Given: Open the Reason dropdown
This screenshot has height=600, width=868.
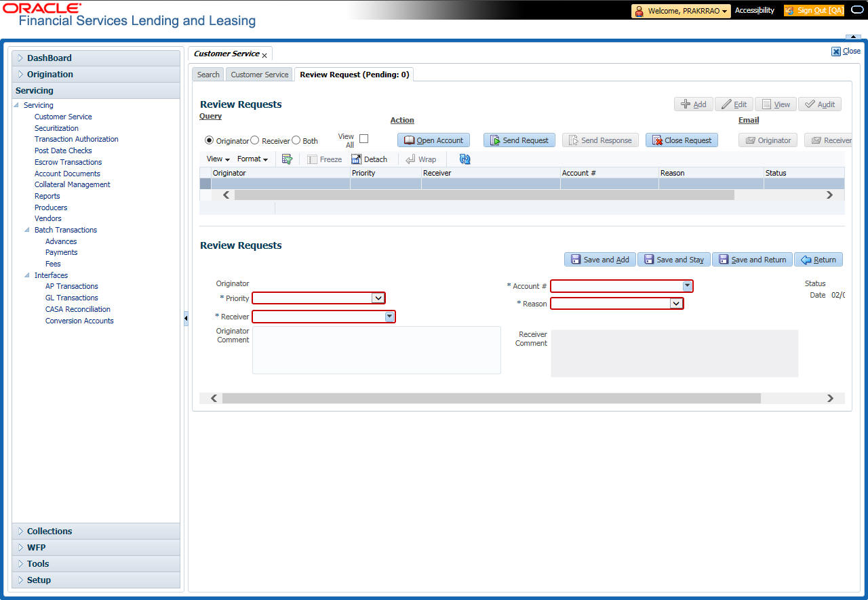Looking at the screenshot, I should click(x=676, y=304).
